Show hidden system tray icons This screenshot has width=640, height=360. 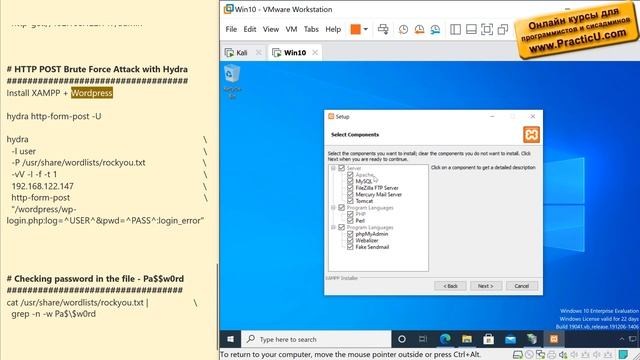pos(622,339)
